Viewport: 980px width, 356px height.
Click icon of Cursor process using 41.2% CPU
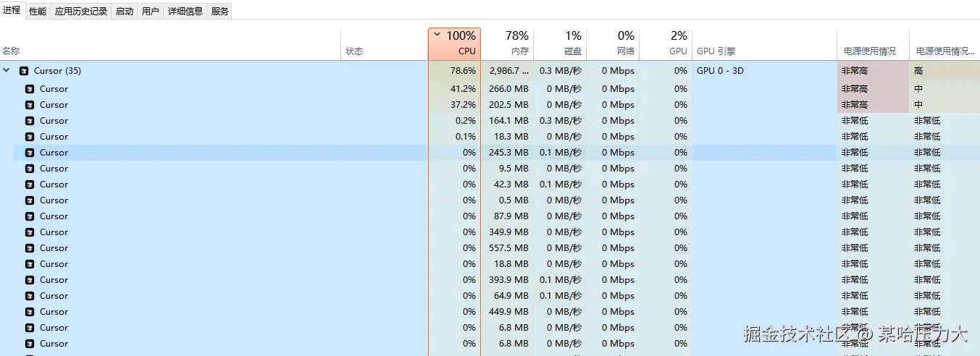[30, 89]
